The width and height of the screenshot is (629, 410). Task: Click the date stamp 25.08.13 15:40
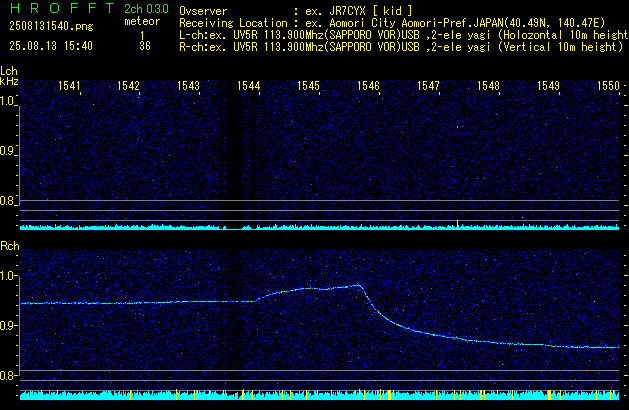tap(51, 46)
